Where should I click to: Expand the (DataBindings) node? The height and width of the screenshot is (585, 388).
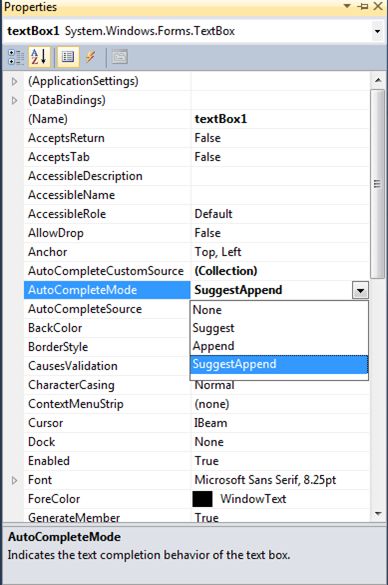[14, 100]
